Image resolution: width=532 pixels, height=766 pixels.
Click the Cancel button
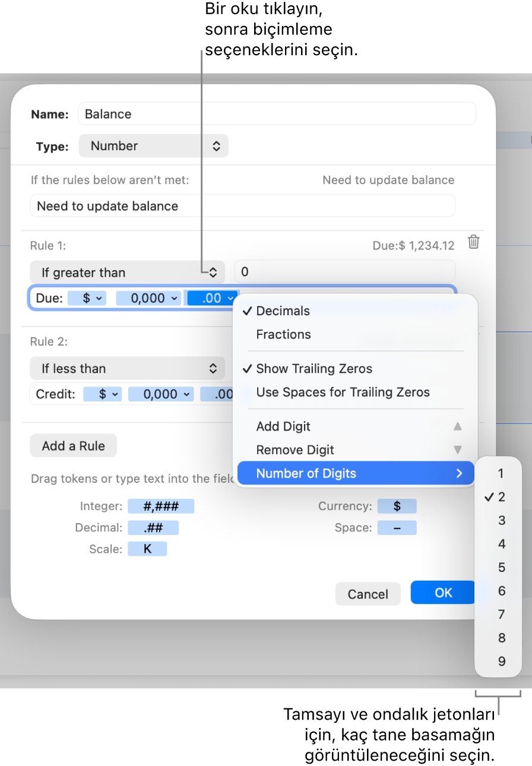[368, 594]
